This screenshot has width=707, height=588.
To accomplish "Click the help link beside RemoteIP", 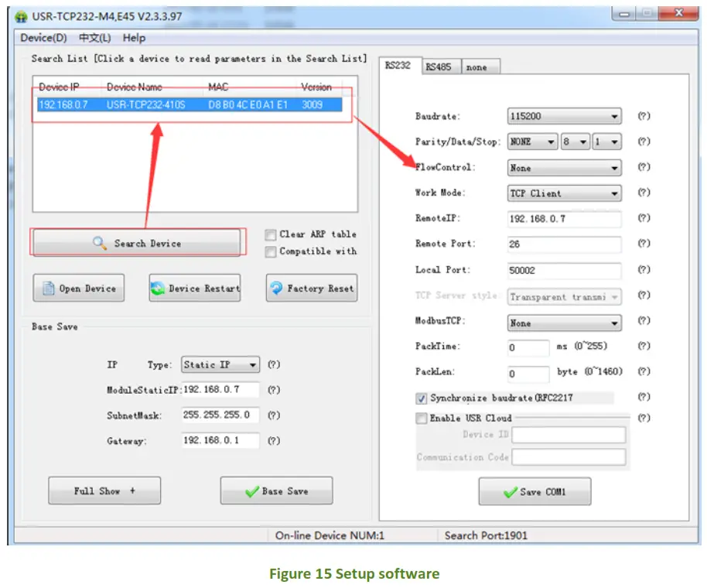I will [x=643, y=219].
